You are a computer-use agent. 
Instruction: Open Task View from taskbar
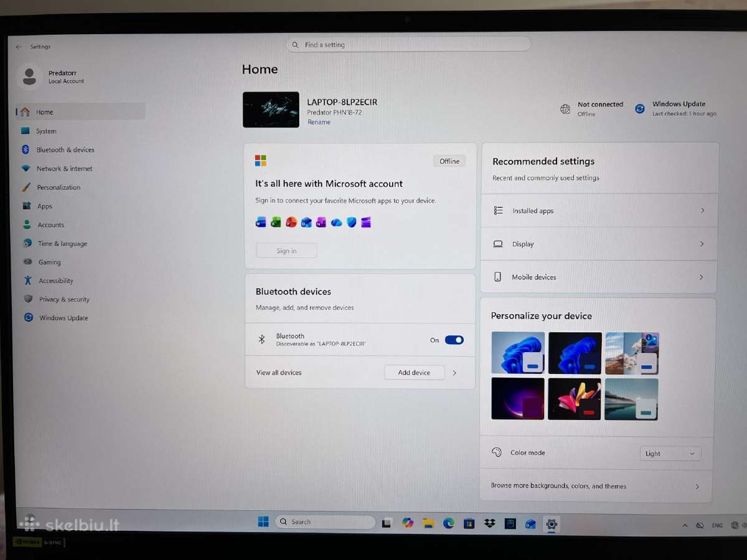387,523
